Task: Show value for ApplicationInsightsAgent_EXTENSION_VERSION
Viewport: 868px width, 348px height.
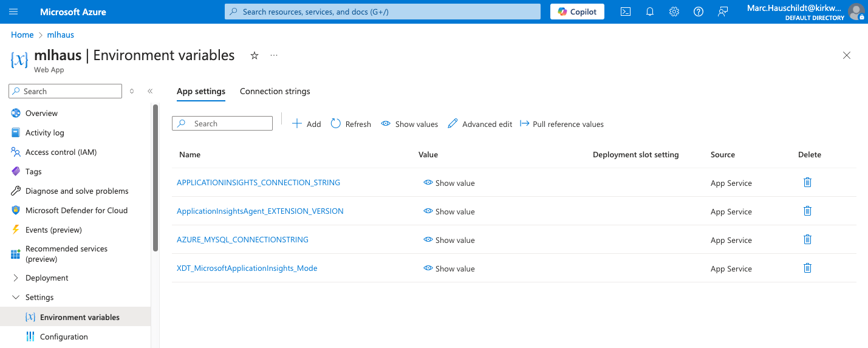Action: pyautogui.click(x=449, y=211)
